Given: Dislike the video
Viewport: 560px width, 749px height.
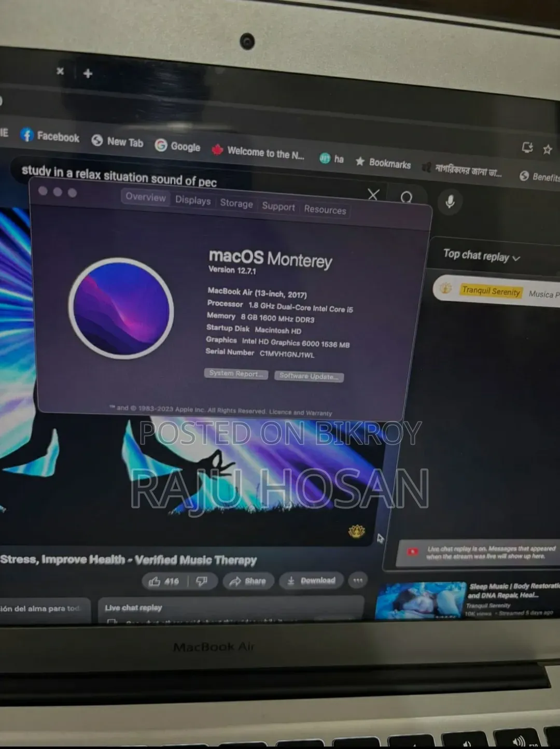Looking at the screenshot, I should [202, 582].
